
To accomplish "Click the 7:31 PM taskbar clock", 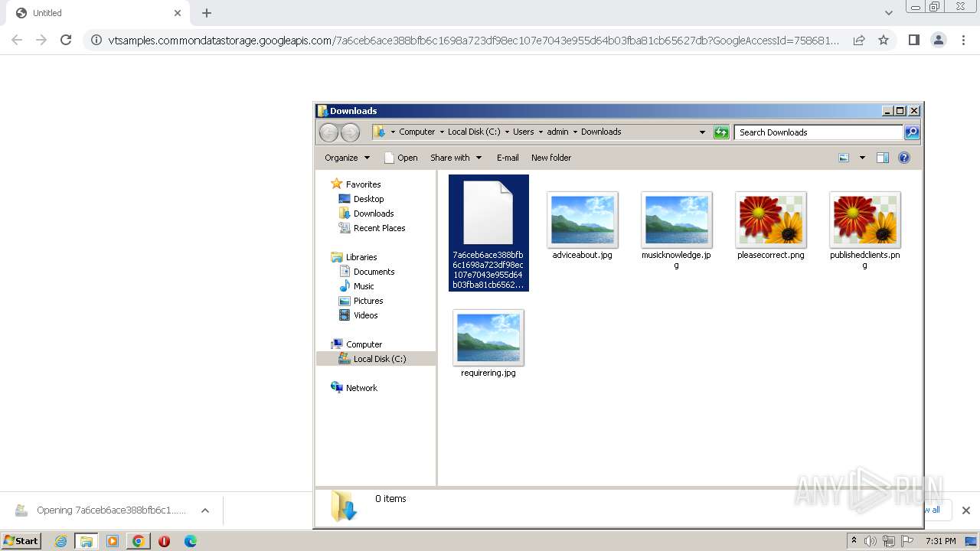I will [940, 541].
